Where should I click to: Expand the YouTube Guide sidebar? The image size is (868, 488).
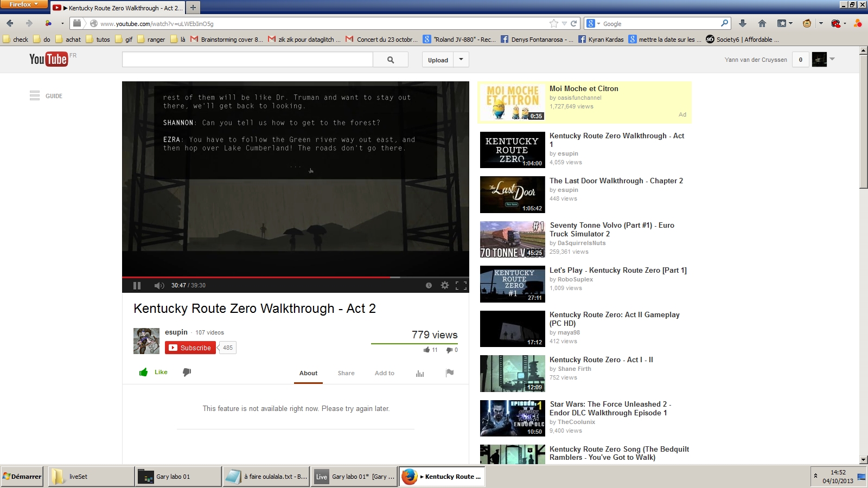(x=46, y=96)
